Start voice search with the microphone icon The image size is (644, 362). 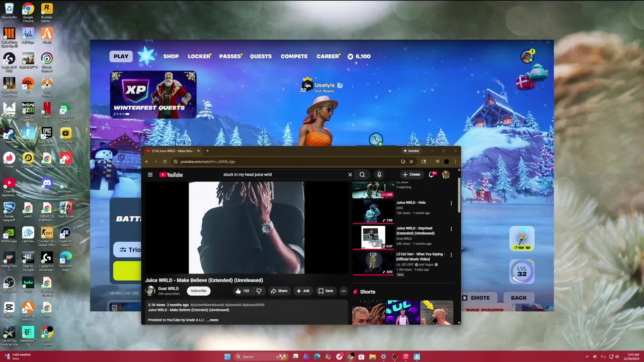click(x=379, y=174)
